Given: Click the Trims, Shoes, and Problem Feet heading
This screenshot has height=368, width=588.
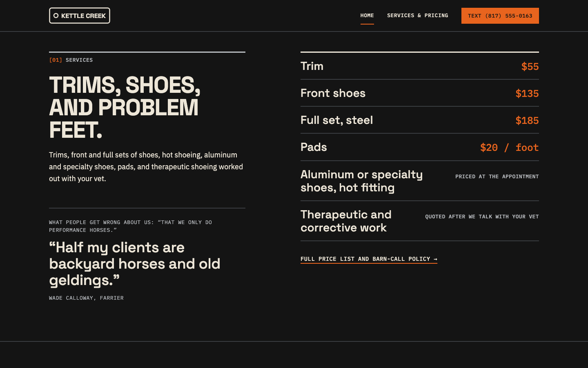Looking at the screenshot, I should pos(125,108).
